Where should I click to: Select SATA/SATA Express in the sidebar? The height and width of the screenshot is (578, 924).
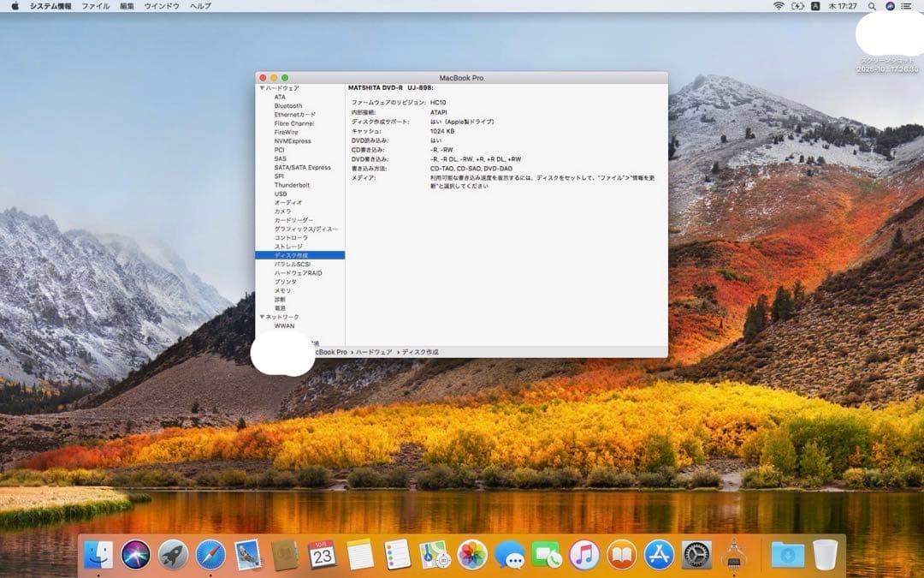pos(302,168)
